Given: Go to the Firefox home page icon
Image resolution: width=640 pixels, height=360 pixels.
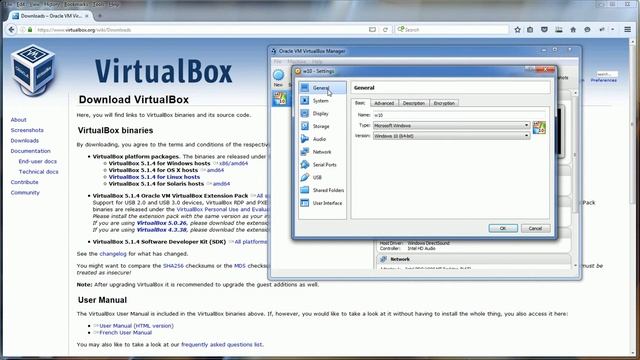Looking at the screenshot, I should [x=573, y=29].
